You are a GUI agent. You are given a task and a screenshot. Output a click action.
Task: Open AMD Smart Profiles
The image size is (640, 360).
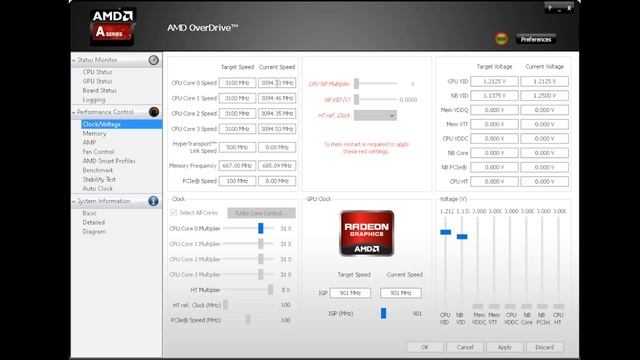[x=109, y=161]
